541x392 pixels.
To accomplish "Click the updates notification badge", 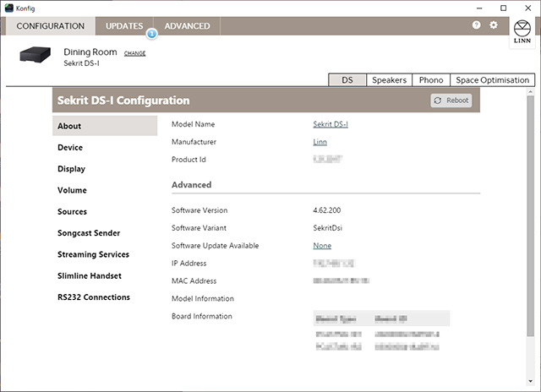I will coord(151,34).
